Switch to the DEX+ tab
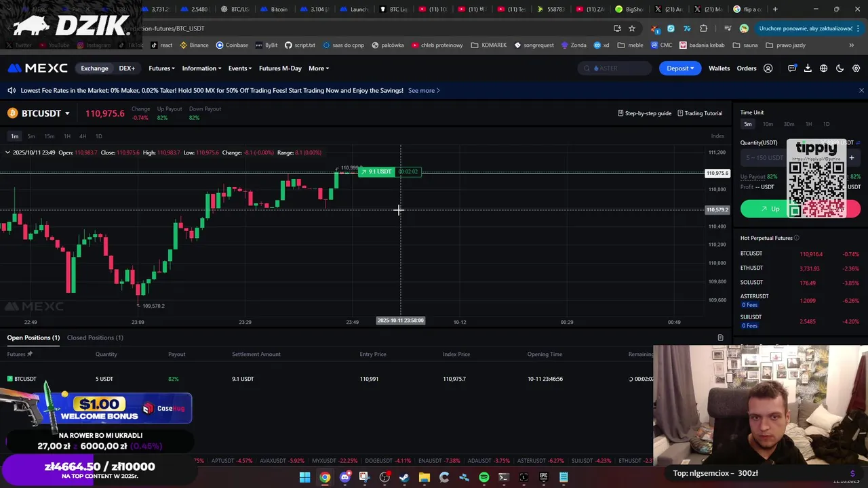 [x=127, y=68]
